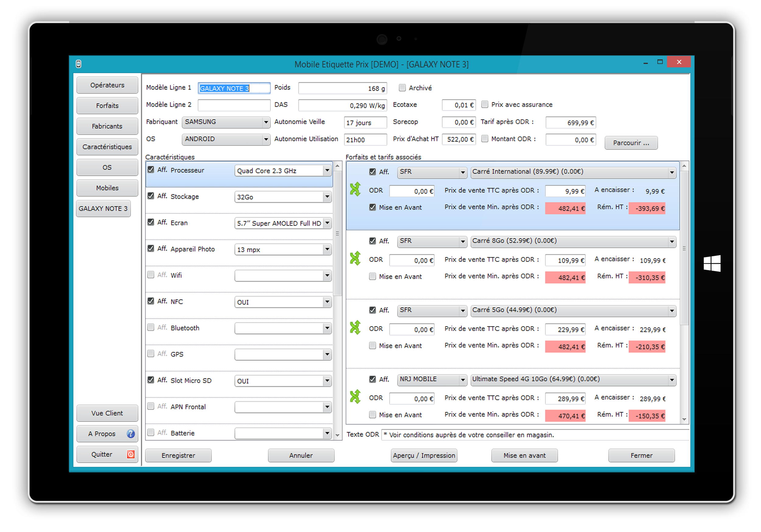Open the Opérateurs section in sidebar
The image size is (761, 532).
pos(107,85)
